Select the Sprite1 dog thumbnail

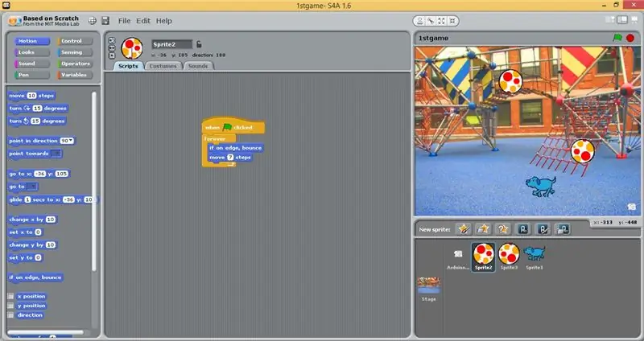535,257
